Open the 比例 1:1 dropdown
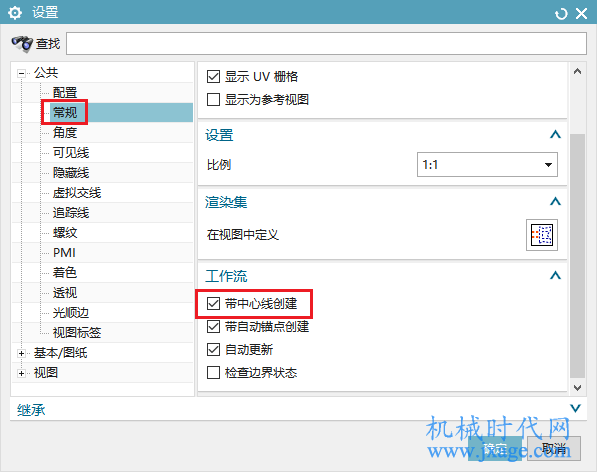Screen dimensions: 597x472 click(487, 164)
